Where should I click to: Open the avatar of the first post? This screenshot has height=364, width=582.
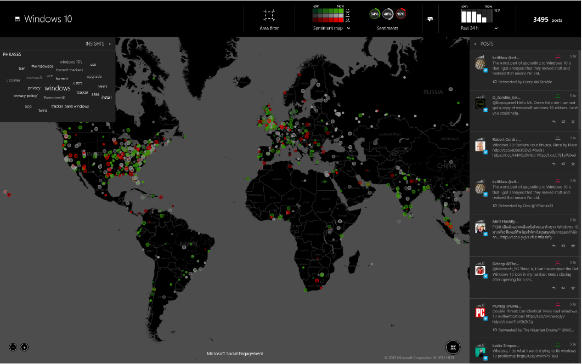[480, 64]
